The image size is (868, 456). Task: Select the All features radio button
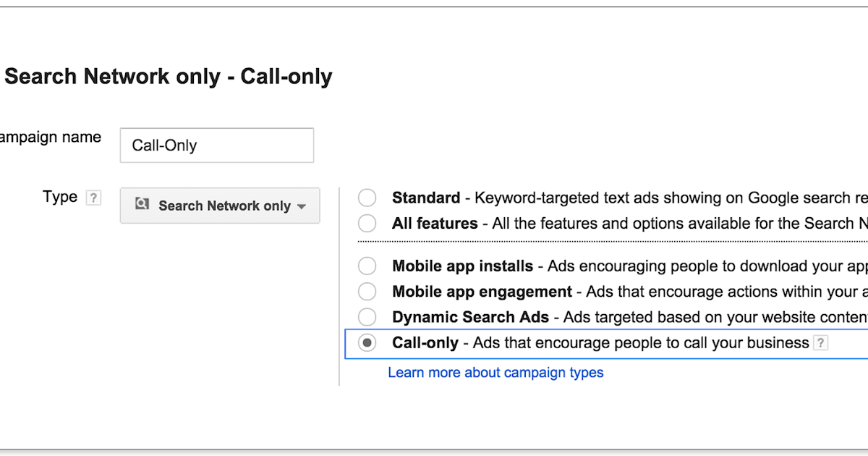point(367,223)
